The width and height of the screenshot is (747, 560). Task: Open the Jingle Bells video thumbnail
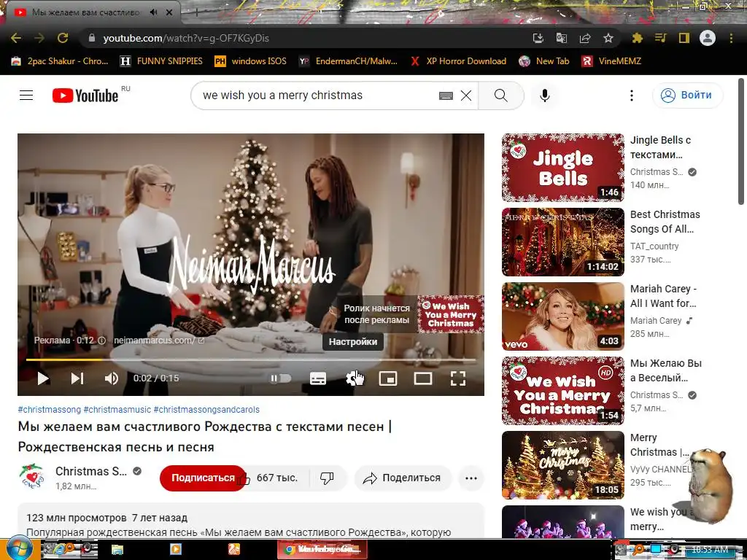coord(562,168)
